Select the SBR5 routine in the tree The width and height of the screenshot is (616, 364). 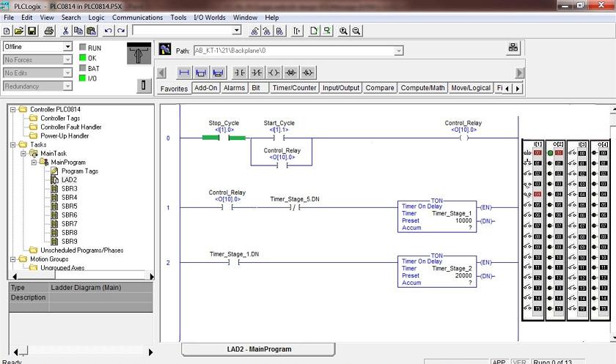pos(69,206)
